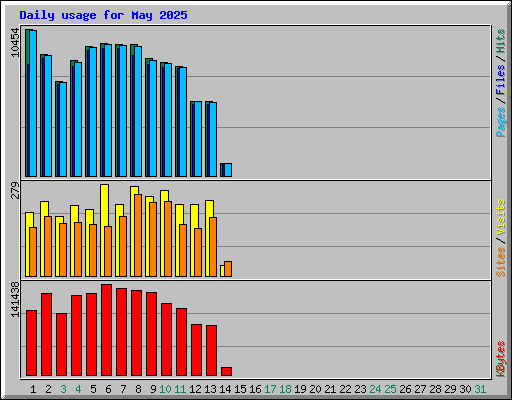The width and height of the screenshot is (512, 400).
Task: Click the 279 visits axis label
Action: pos(15,190)
